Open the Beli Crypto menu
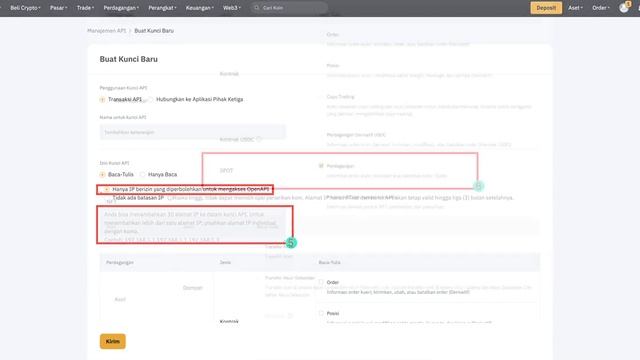The image size is (640, 360). pos(25,8)
